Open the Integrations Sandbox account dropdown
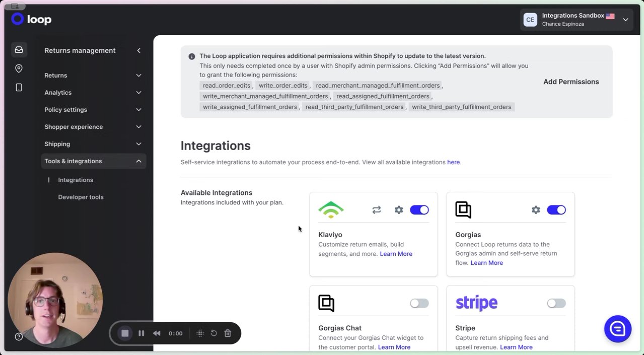 577,20
